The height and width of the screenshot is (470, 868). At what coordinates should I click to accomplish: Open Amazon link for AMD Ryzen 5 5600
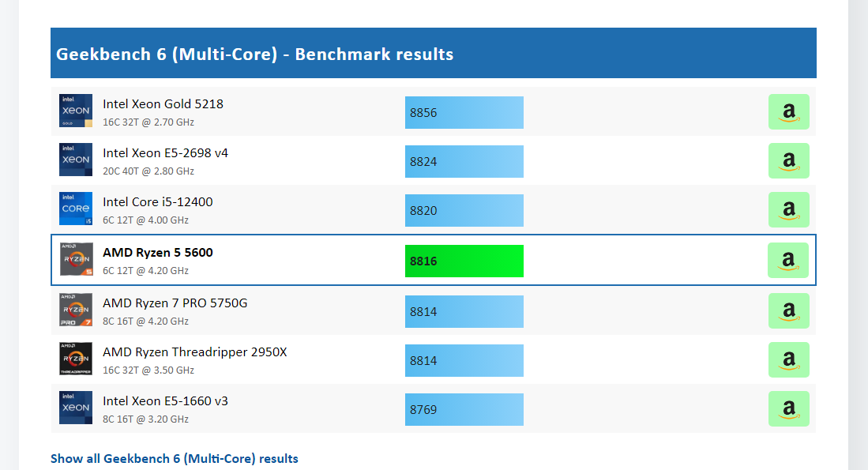787,260
